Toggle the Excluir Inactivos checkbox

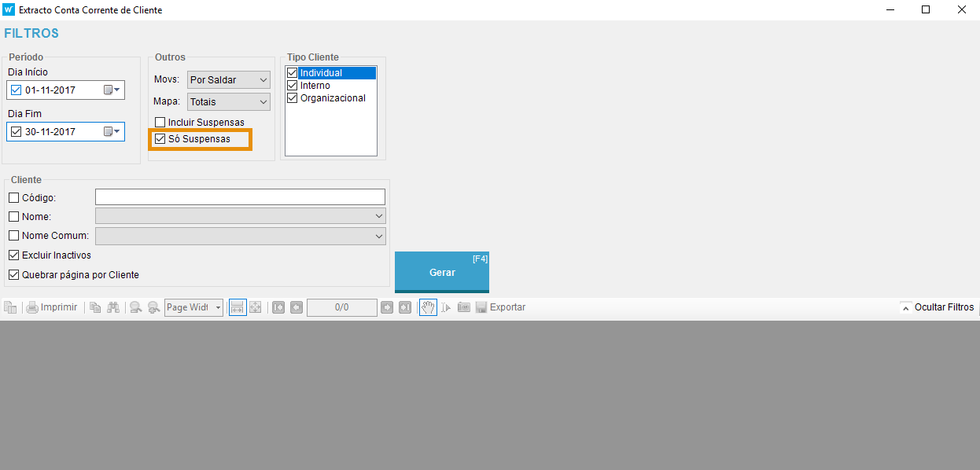pyautogui.click(x=14, y=255)
